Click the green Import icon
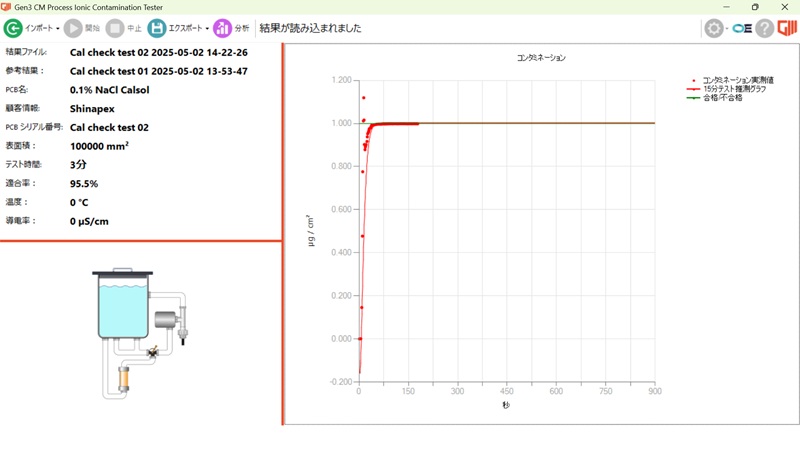Viewport: 800px width, 450px height. coord(13,29)
